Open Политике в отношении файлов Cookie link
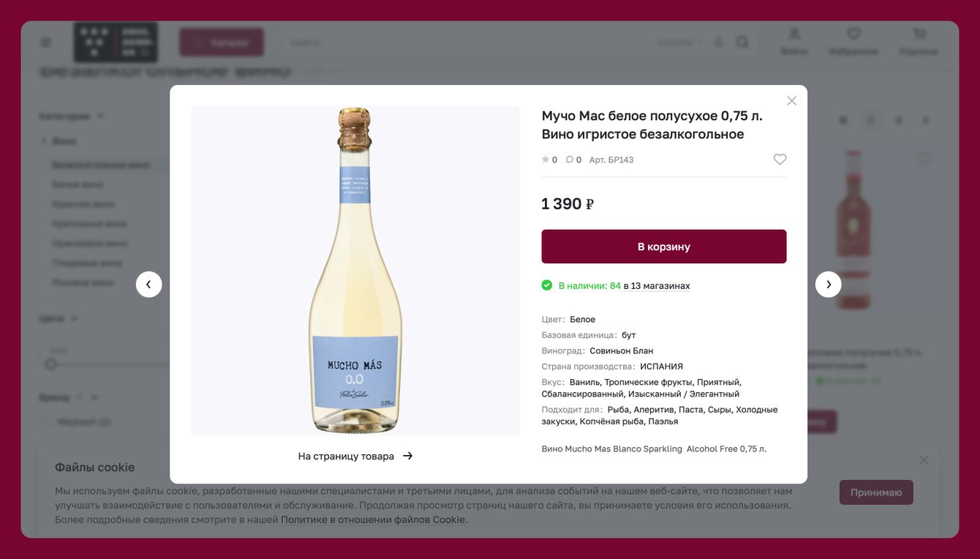This screenshot has height=559, width=980. click(373, 519)
